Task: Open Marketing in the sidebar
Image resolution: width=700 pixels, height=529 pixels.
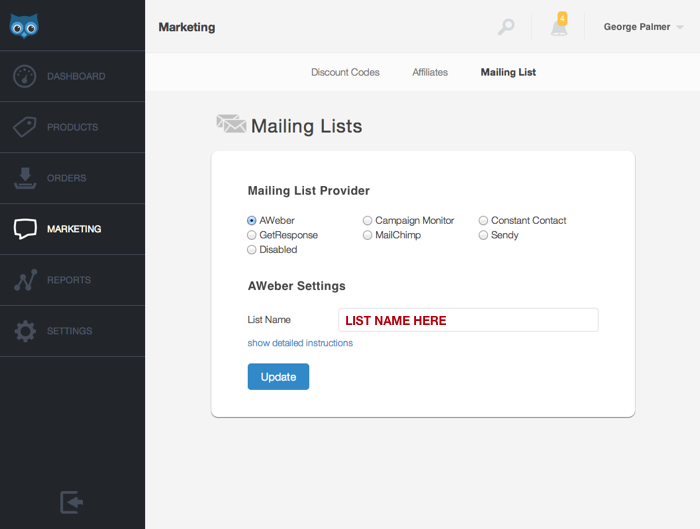Action: [x=72, y=229]
